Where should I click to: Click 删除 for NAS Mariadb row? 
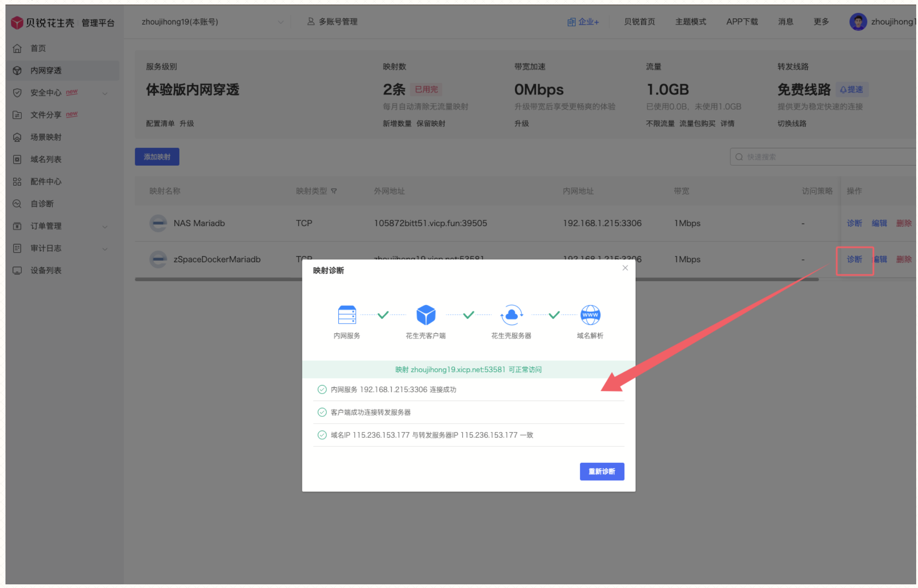[904, 223]
